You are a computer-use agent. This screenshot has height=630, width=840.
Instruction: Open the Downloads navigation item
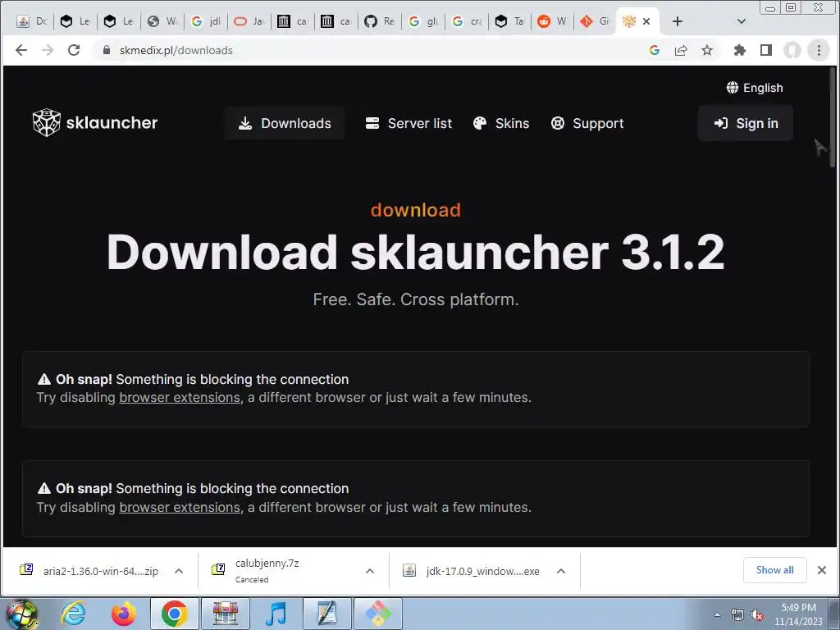285,123
